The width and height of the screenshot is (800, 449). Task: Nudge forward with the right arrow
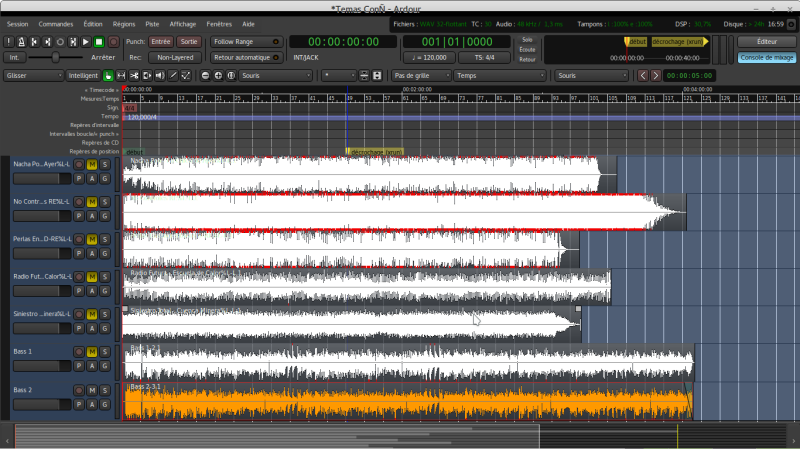tap(656, 76)
